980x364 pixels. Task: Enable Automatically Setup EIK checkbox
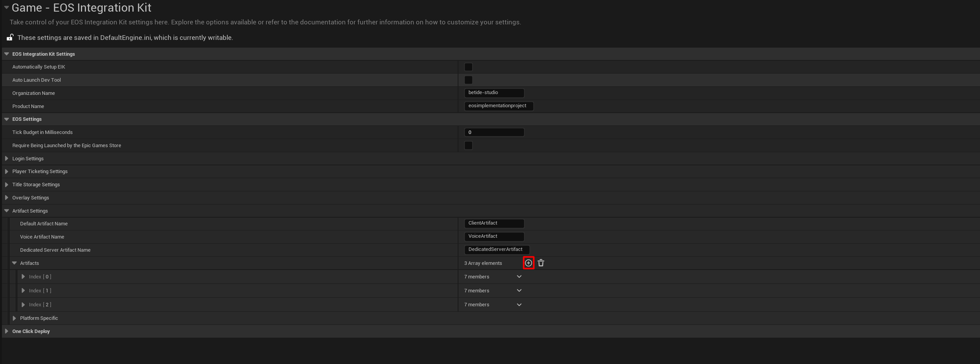coord(468,67)
